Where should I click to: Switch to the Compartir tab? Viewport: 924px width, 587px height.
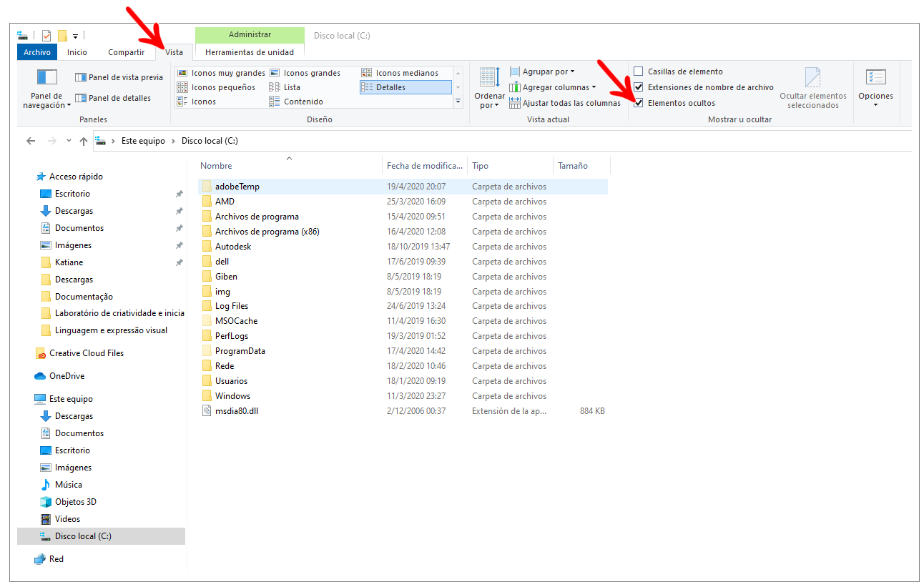(126, 52)
